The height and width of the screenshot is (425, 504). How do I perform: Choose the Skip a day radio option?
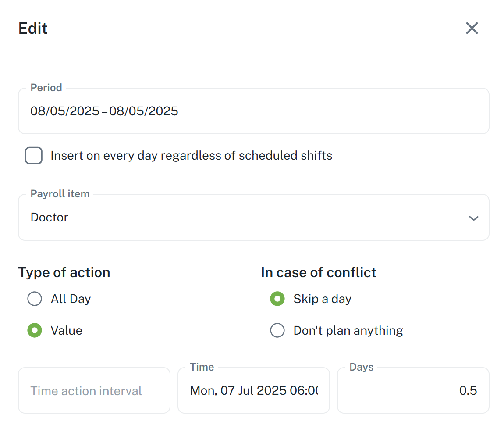pyautogui.click(x=277, y=299)
